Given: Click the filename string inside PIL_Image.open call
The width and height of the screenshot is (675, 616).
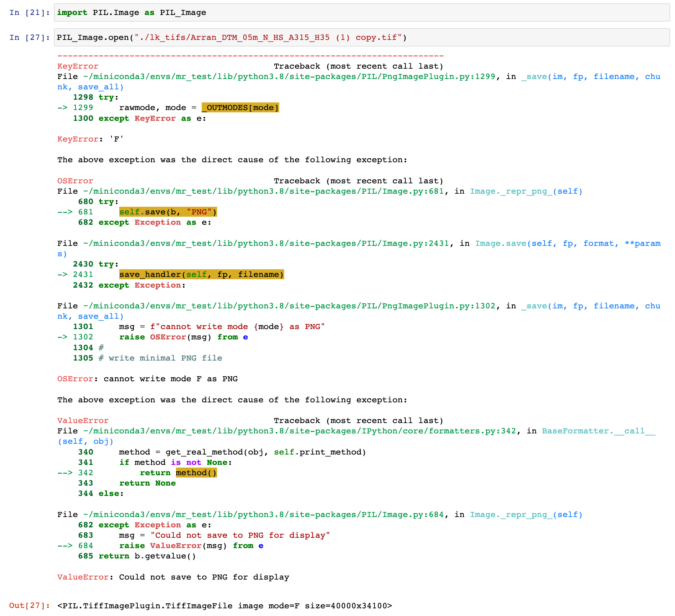Looking at the screenshot, I should [268, 38].
